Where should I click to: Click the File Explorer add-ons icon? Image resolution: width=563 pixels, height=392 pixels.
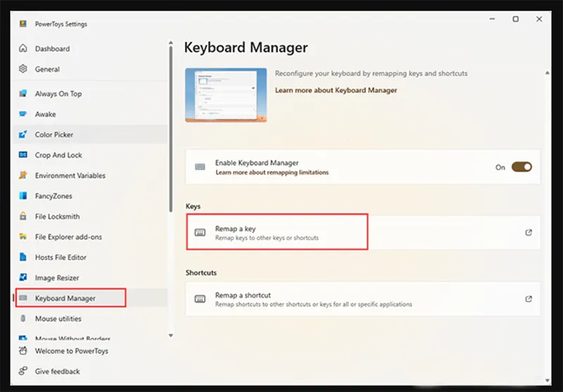click(23, 237)
